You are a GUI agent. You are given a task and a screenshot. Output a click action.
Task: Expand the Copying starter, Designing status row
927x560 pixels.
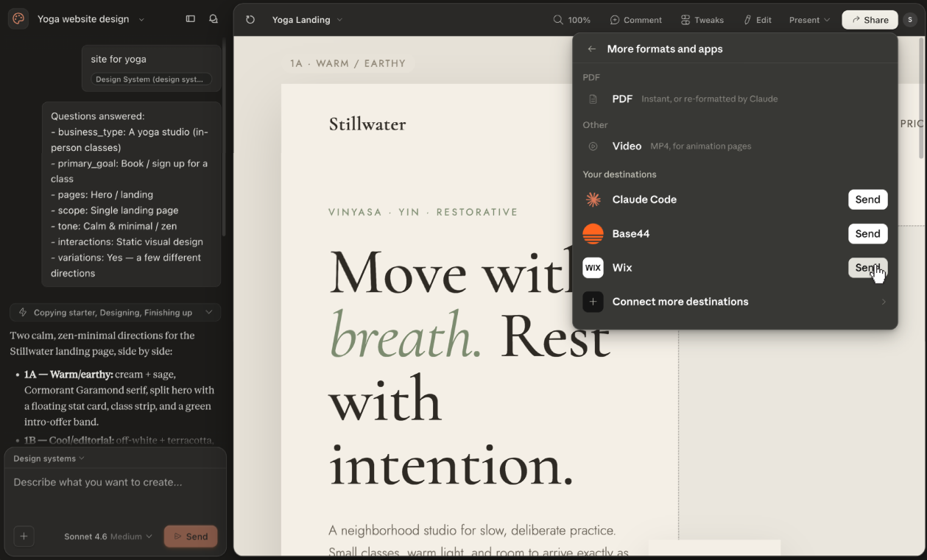click(115, 312)
